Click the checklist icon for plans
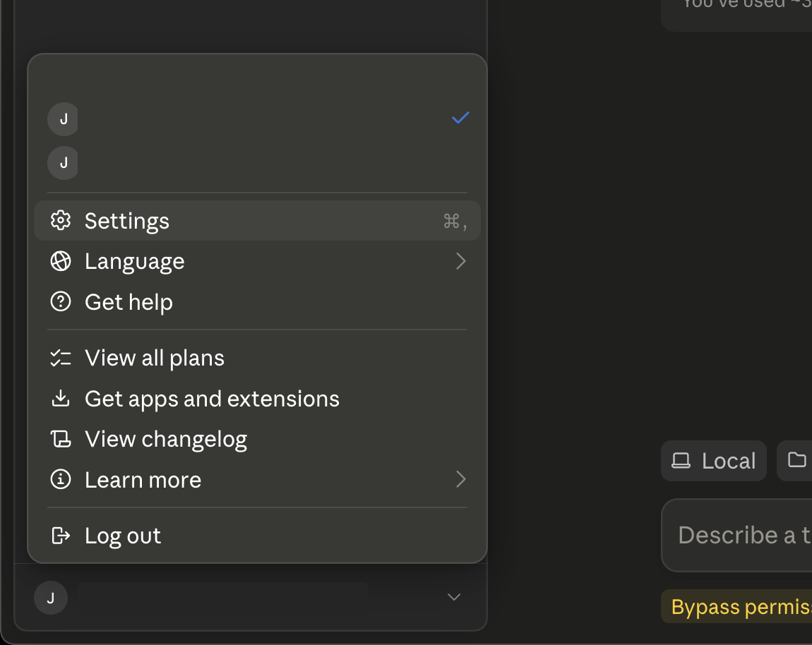The width and height of the screenshot is (812, 645). coord(61,358)
